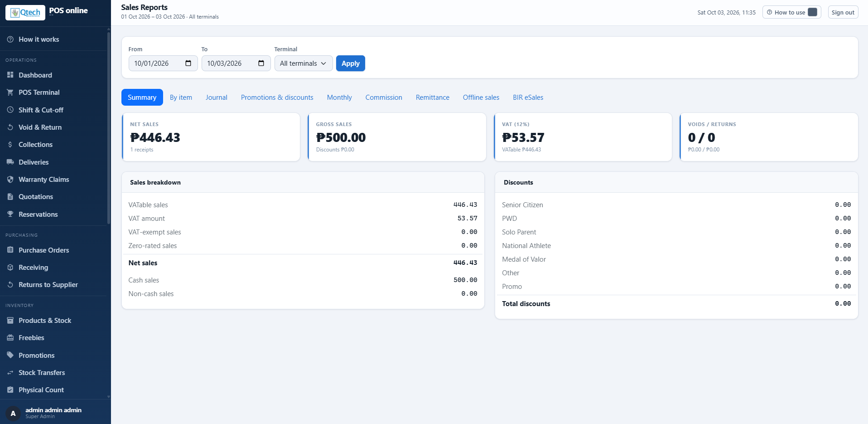
Task: Click the Qtech logo
Action: coord(25,13)
